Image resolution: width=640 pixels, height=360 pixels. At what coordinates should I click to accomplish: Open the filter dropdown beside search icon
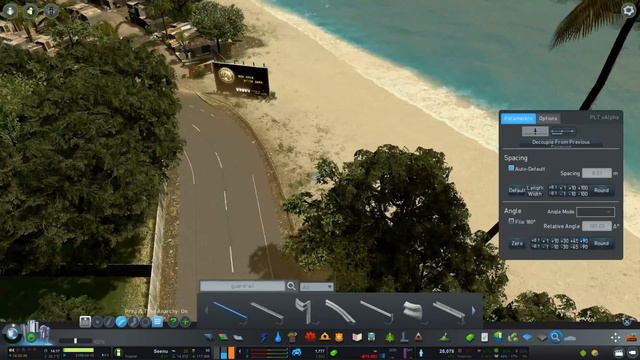(x=317, y=287)
